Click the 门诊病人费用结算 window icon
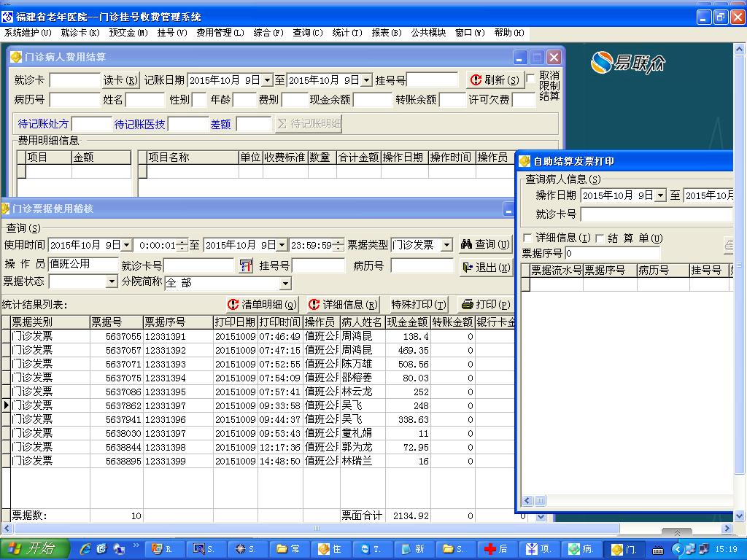747x560 pixels. 16,57
